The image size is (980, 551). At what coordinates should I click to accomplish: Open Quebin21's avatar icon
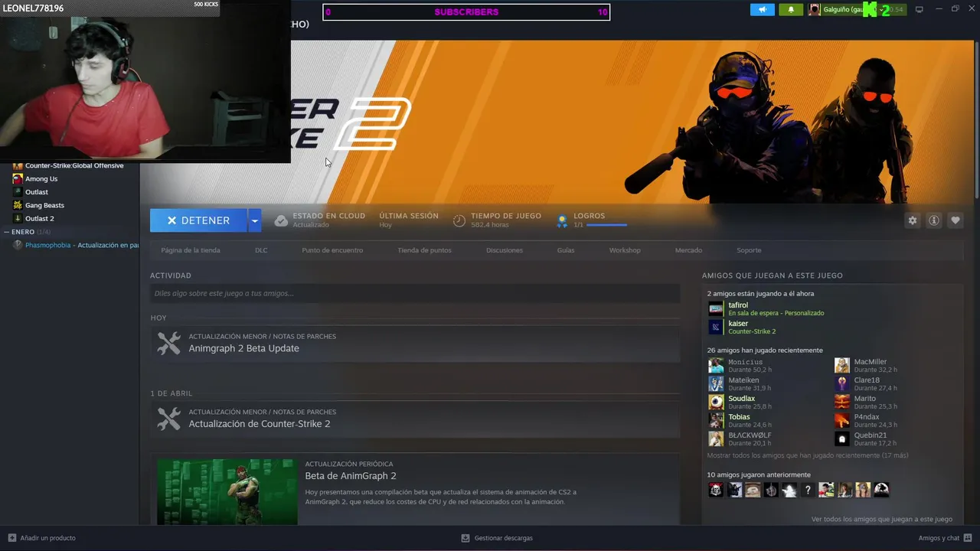pyautogui.click(x=842, y=439)
